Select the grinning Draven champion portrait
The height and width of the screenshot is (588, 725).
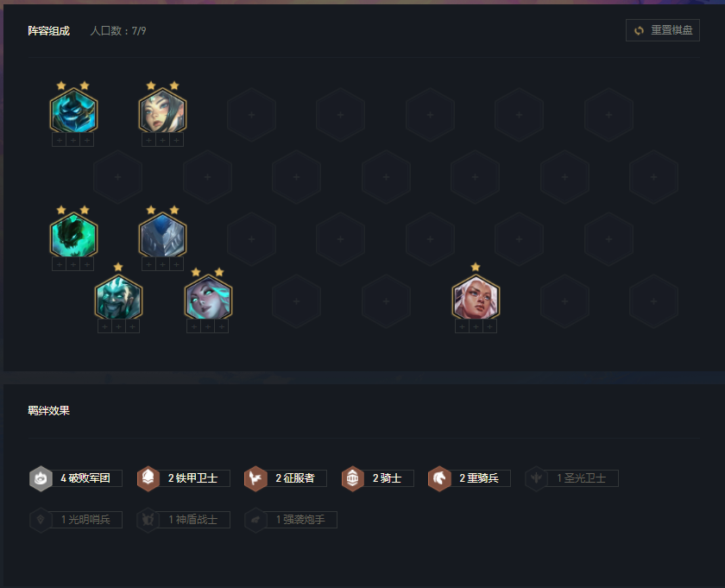118,298
